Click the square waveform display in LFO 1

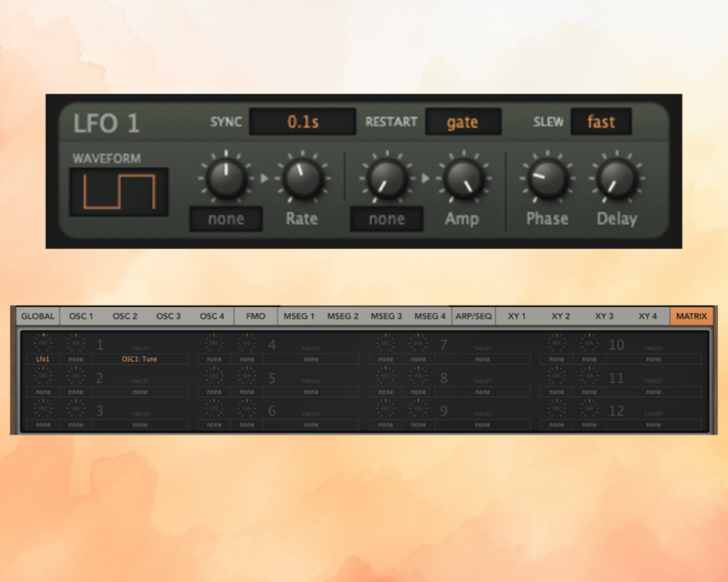[119, 192]
